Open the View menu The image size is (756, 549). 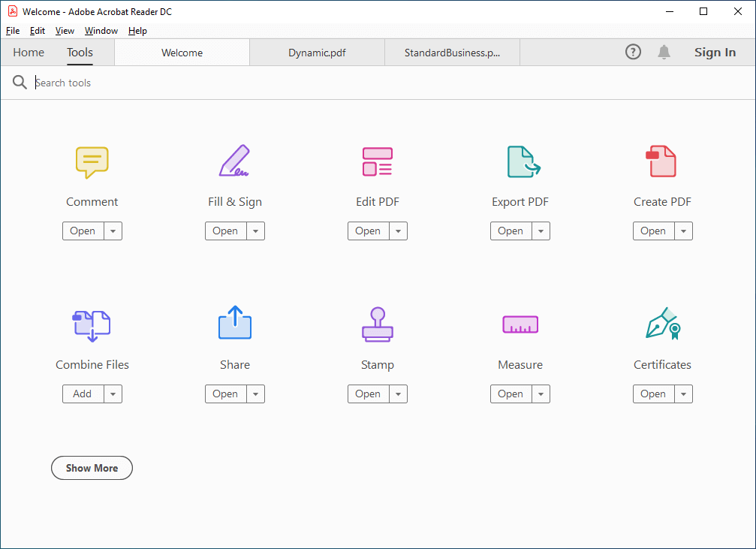64,31
